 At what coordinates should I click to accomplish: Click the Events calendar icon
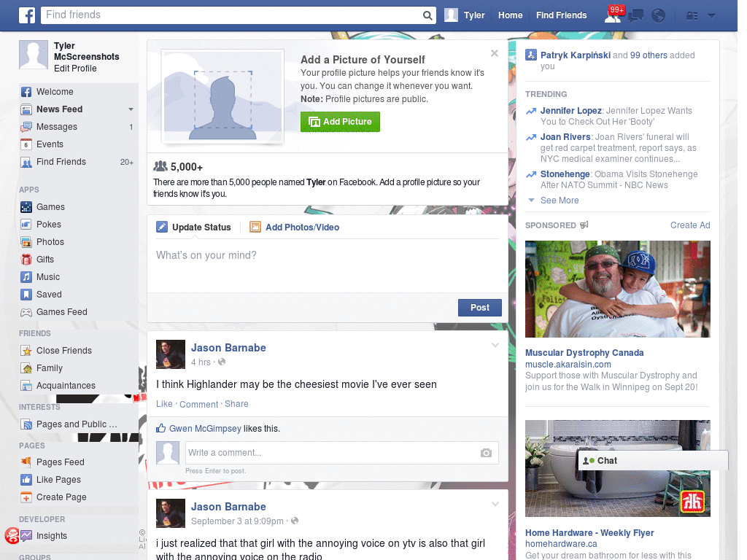[26, 144]
